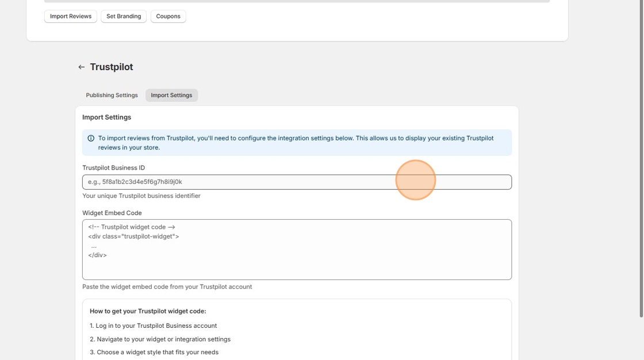Click the Log in to Trustpilot Business step
This screenshot has height=360, width=644.
coord(153,325)
